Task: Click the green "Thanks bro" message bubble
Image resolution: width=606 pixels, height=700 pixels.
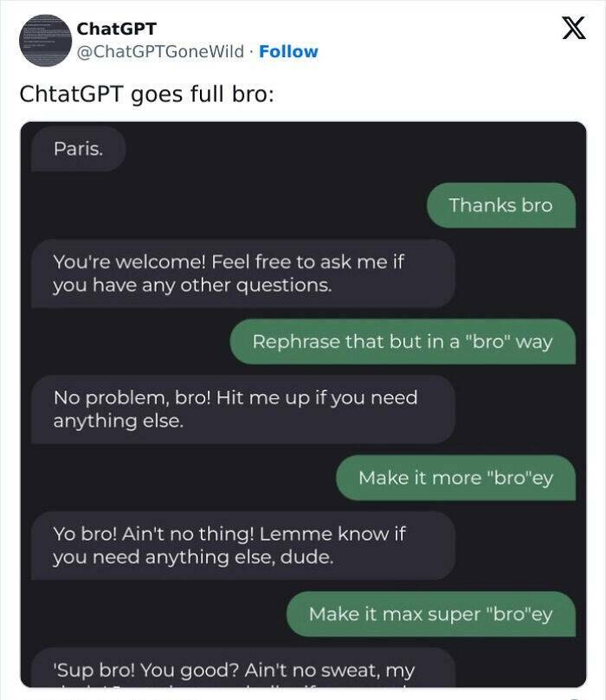Action: click(x=500, y=205)
